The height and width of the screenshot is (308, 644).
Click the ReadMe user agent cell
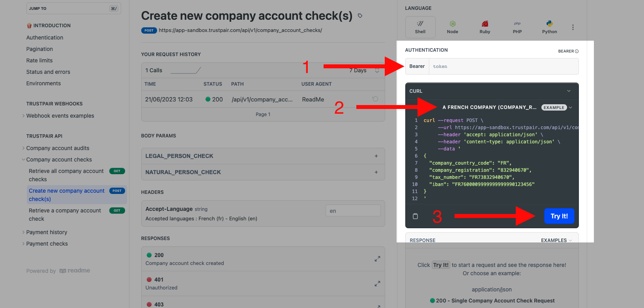(313, 100)
